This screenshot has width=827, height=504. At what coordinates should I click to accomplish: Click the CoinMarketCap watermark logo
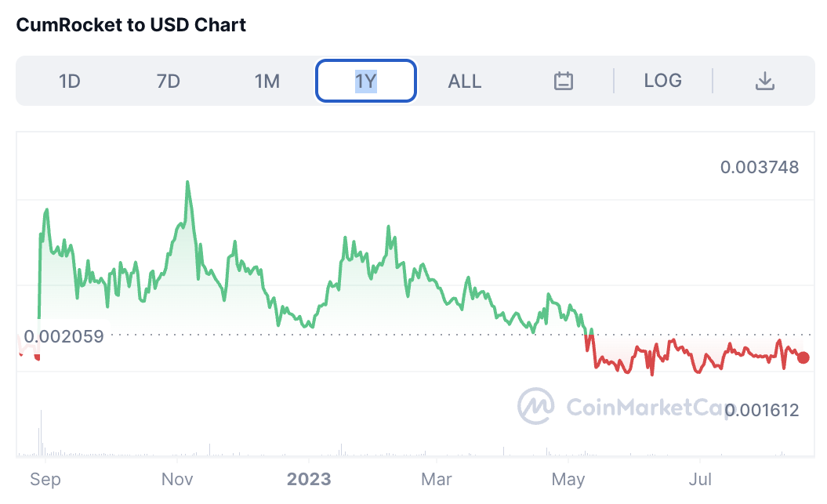tap(535, 406)
